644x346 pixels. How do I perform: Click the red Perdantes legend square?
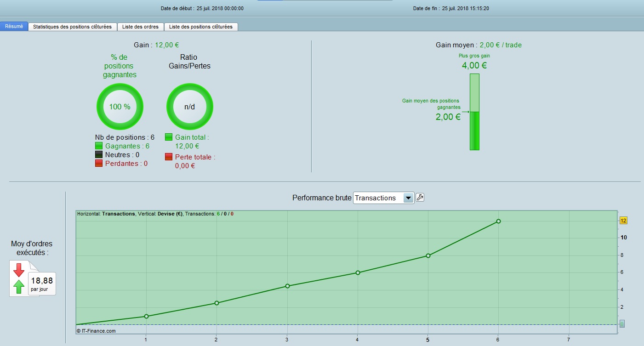coord(99,164)
